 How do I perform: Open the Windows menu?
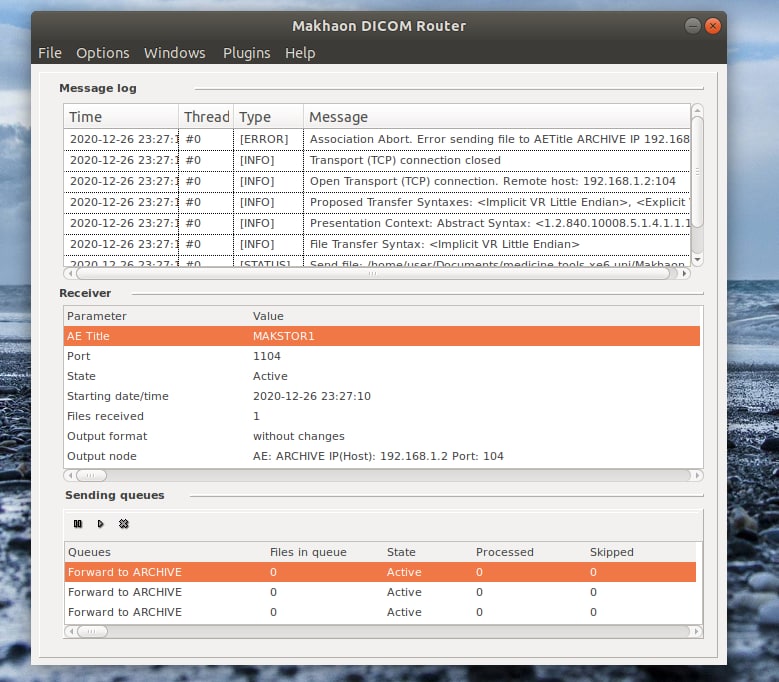click(x=174, y=53)
